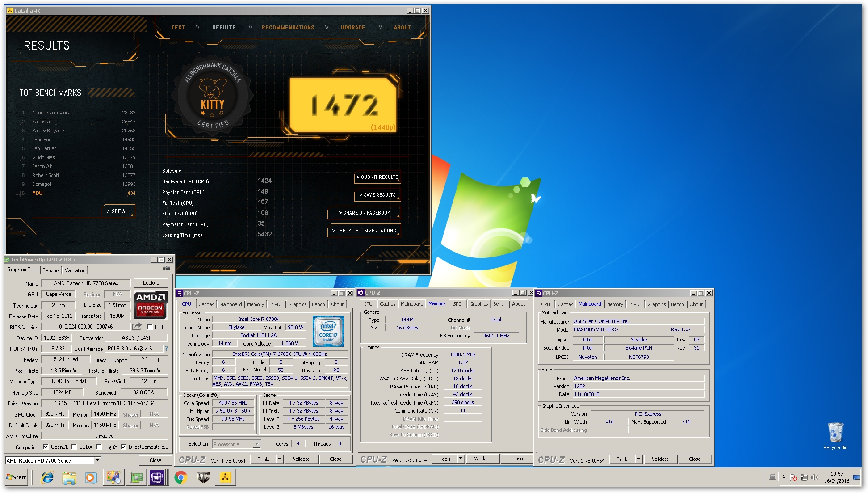The image size is (868, 493).
Task: Toggle the DirectCompute 5.0 checkbox
Action: pyautogui.click(x=123, y=447)
